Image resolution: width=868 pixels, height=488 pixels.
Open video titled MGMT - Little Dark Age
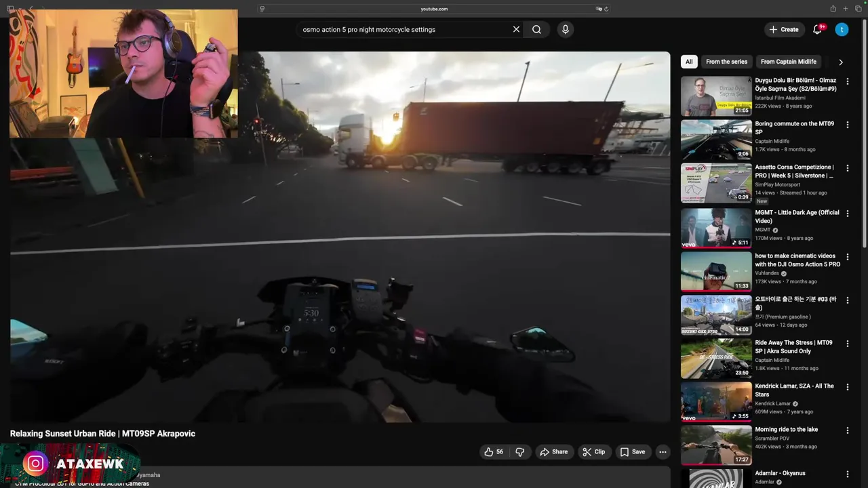tap(797, 217)
